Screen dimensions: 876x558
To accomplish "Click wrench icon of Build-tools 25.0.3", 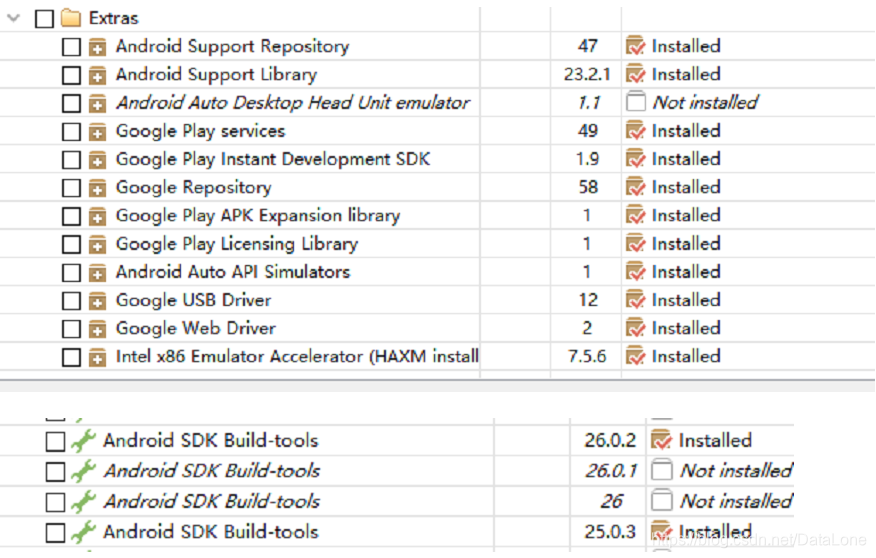I will point(83,532).
